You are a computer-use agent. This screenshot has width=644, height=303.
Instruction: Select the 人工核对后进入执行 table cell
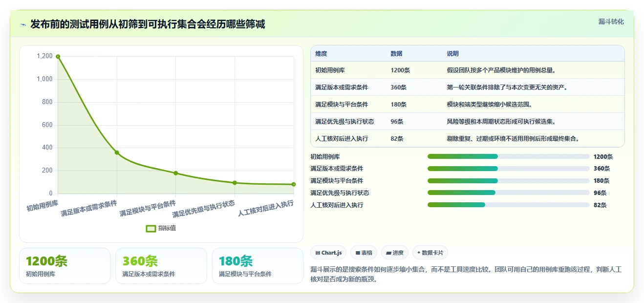(x=342, y=139)
